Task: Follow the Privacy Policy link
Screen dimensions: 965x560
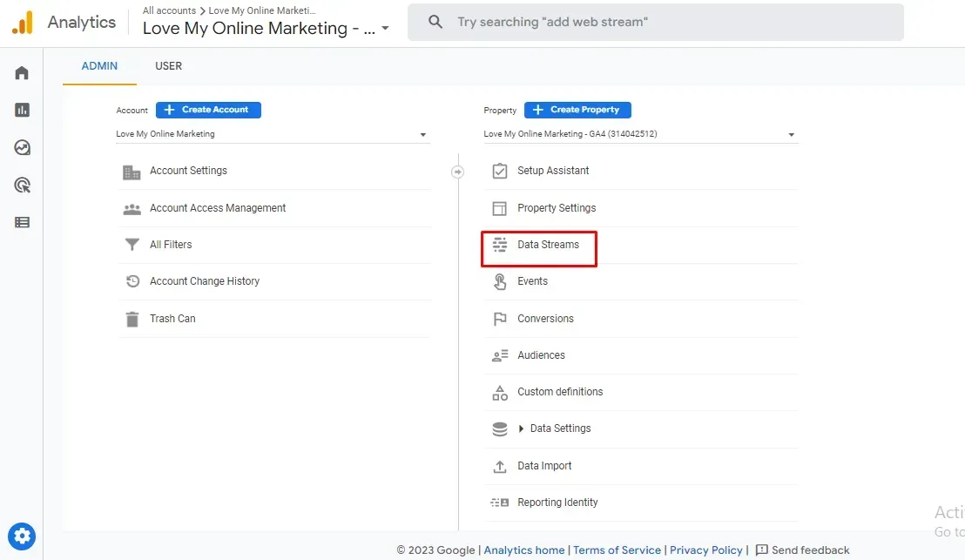Action: (x=706, y=550)
